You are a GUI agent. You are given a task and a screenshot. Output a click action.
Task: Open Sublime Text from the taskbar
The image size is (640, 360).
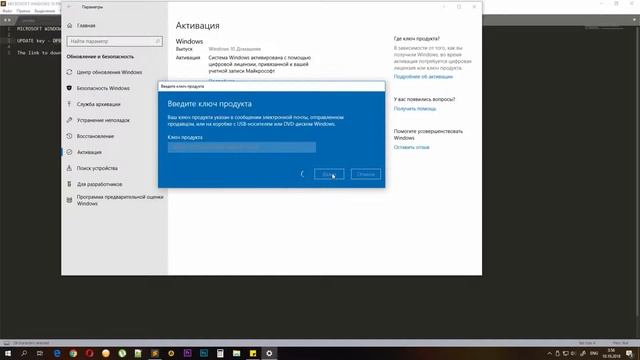click(x=155, y=353)
